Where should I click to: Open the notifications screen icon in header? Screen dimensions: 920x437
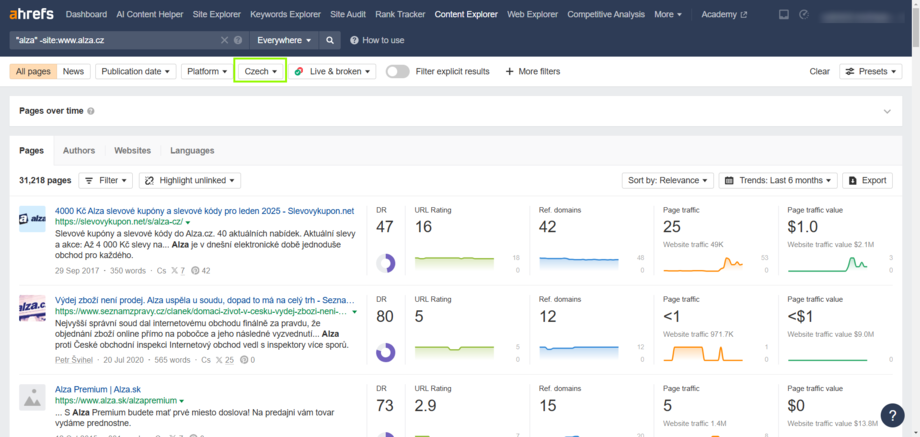pos(783,15)
